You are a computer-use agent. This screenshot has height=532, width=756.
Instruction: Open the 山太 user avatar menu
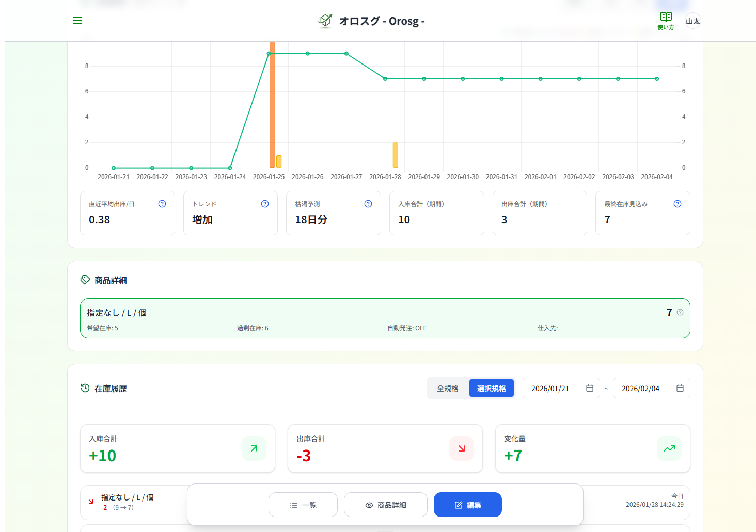click(692, 21)
